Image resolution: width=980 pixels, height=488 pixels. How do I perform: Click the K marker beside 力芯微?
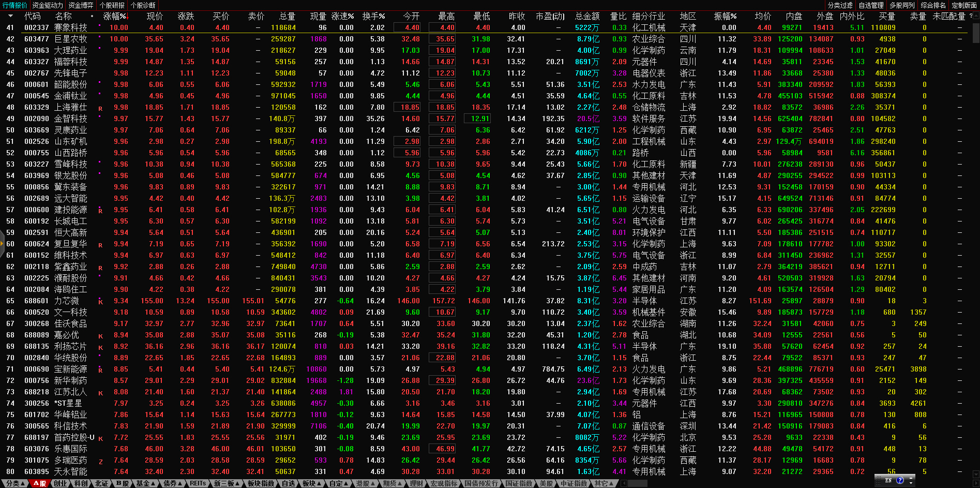(100, 302)
